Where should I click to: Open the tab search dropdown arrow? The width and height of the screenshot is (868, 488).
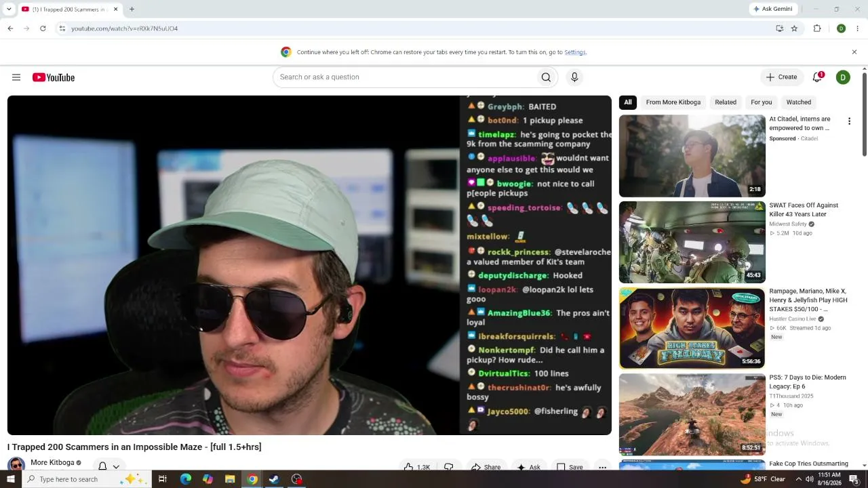(9, 9)
